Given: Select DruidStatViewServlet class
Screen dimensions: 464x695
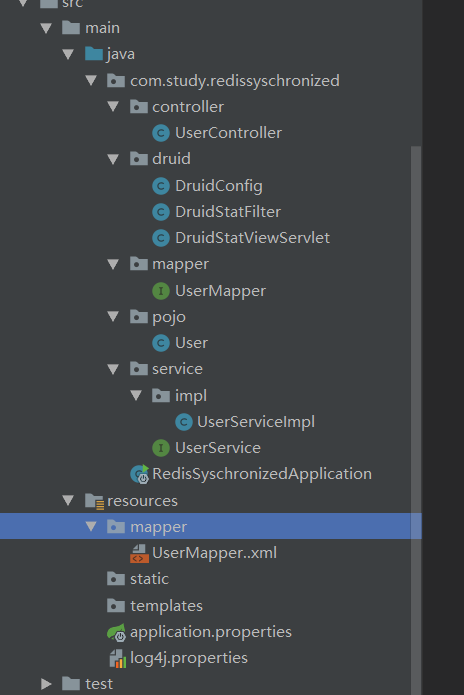Looking at the screenshot, I should [x=252, y=238].
